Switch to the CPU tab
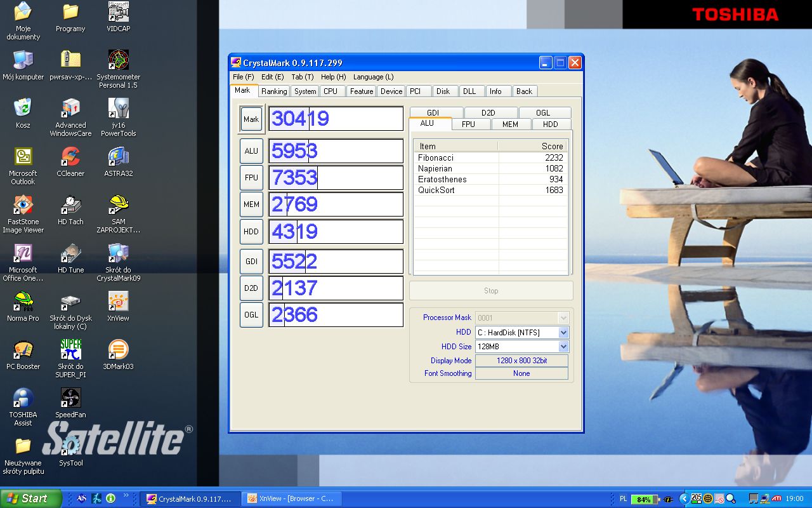The height and width of the screenshot is (508, 812). click(x=331, y=91)
